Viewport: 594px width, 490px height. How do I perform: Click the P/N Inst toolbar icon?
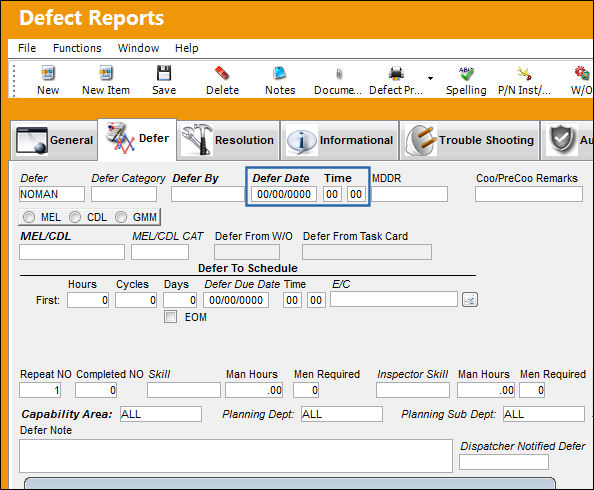tap(524, 73)
